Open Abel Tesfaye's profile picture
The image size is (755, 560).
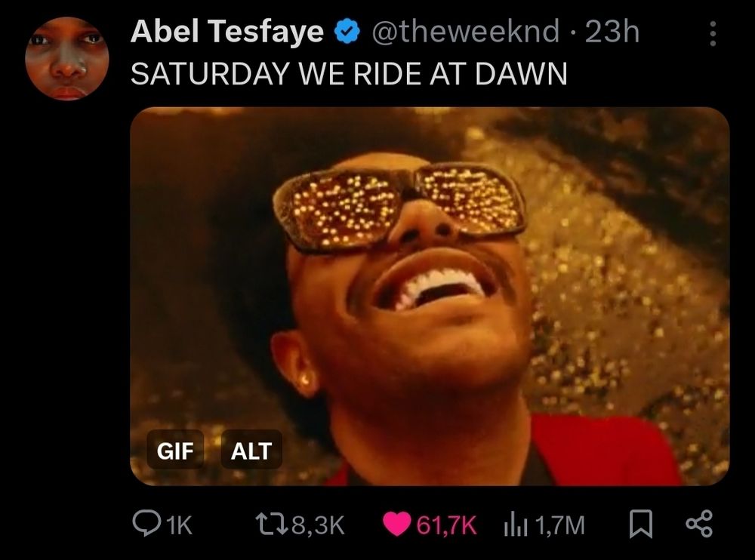67,59
